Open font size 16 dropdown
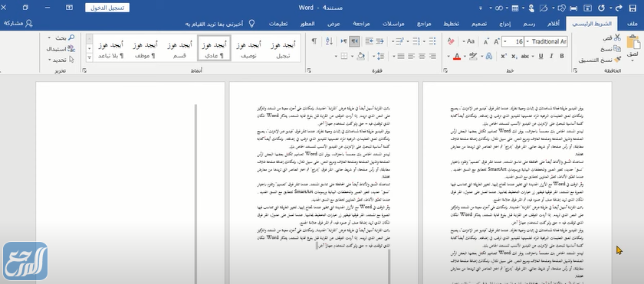Viewport: 644px width, 284px height. (x=504, y=42)
